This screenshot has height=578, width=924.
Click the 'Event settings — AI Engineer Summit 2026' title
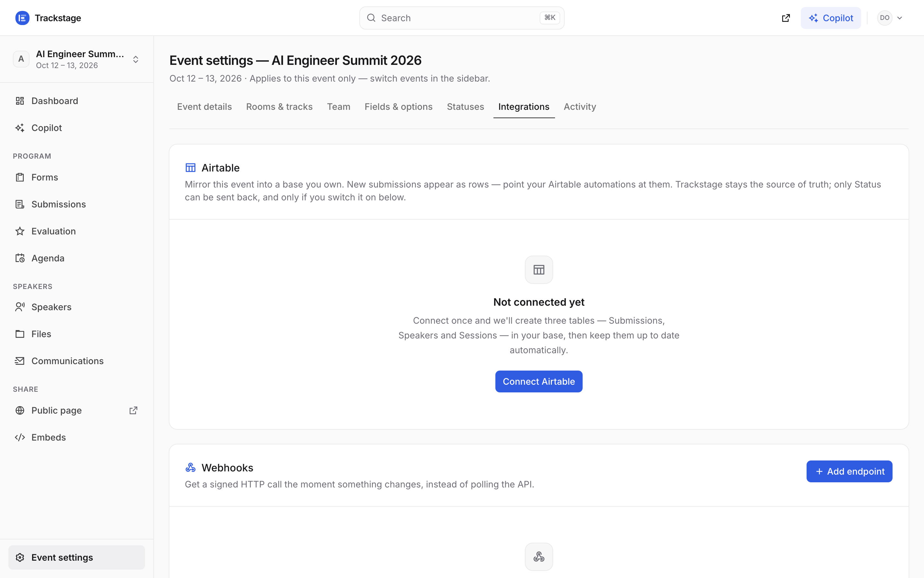pyautogui.click(x=295, y=60)
